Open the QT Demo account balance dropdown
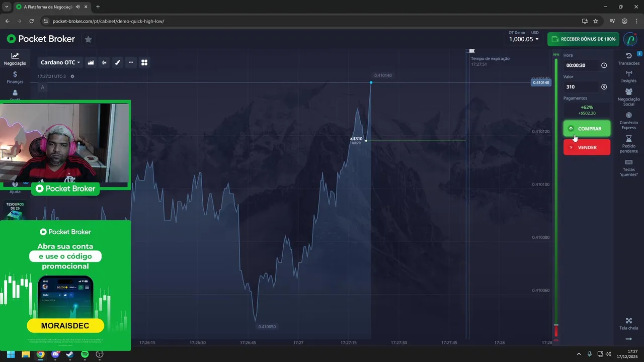This screenshot has height=362, width=644. tap(524, 36)
